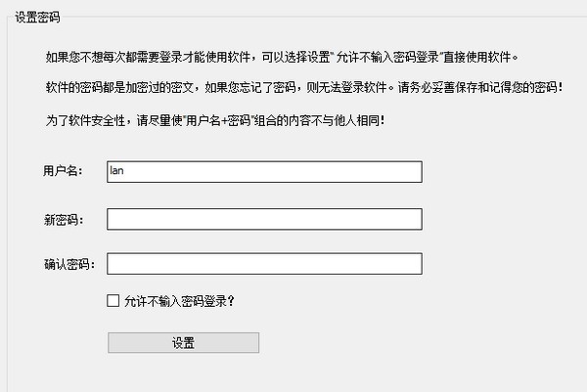Screen dimensions: 587x392
Task: Click the 允许不输入密码登录？ label beside the checkbox
Action: (179, 301)
